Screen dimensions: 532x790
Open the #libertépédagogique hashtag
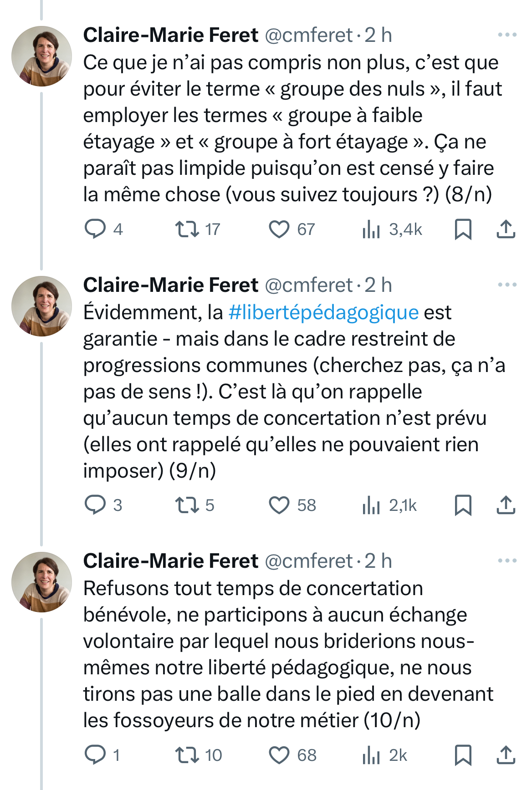pos(323,313)
